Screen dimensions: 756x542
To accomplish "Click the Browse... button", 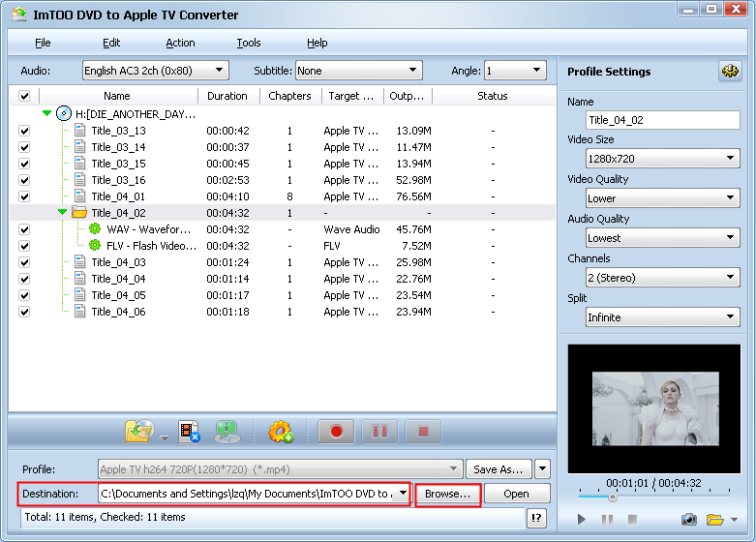I will (447, 494).
